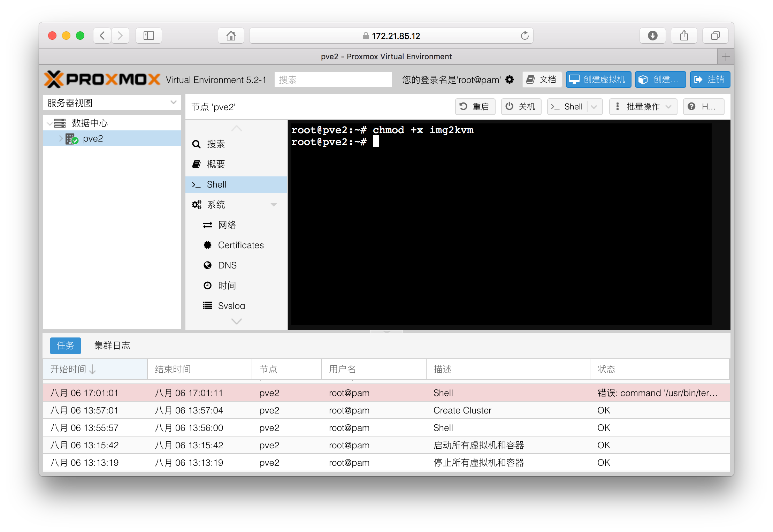Click the Proxmox logo
The height and width of the screenshot is (532, 773).
[102, 79]
